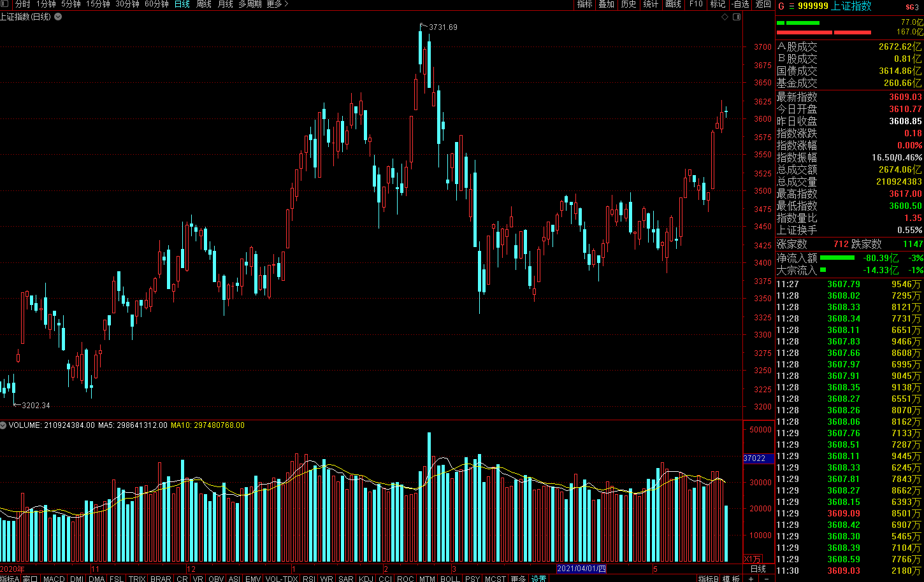Click the 叠加 overlay button
924x582 pixels.
tap(606, 4)
